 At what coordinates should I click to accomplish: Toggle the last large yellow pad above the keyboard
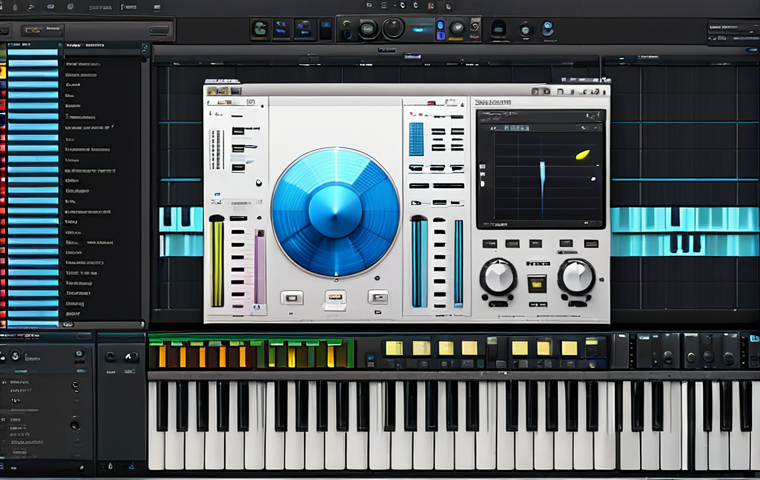570,348
